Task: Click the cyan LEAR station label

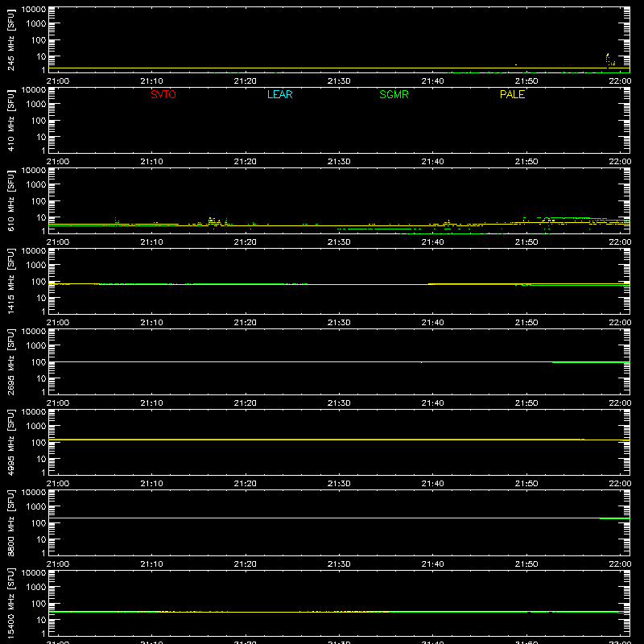Action: pyautogui.click(x=279, y=94)
